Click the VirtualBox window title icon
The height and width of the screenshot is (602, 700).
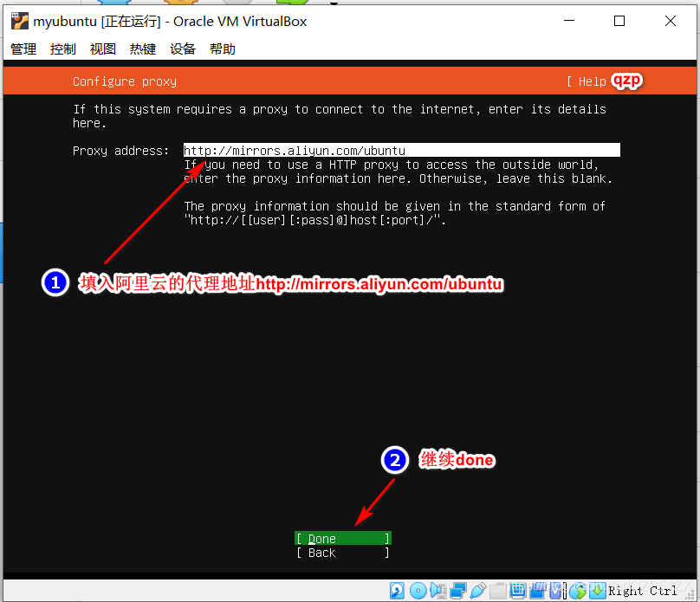[20, 21]
